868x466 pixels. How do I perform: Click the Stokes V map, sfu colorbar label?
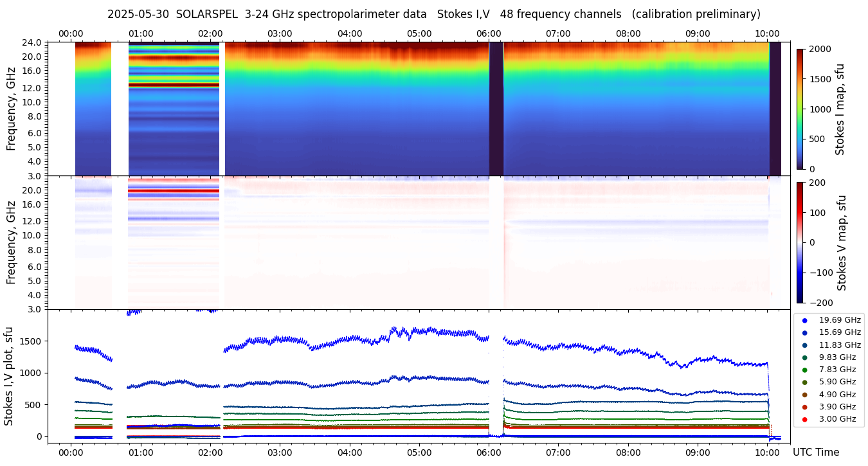pos(842,242)
